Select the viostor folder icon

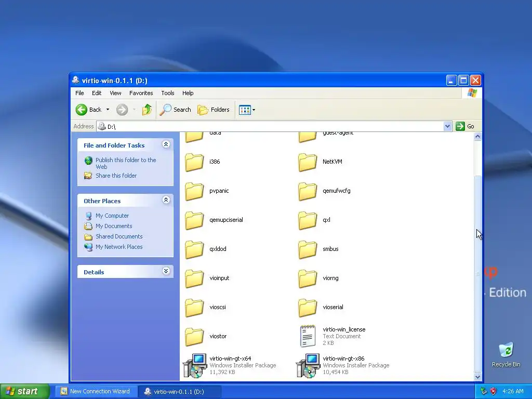coord(194,337)
